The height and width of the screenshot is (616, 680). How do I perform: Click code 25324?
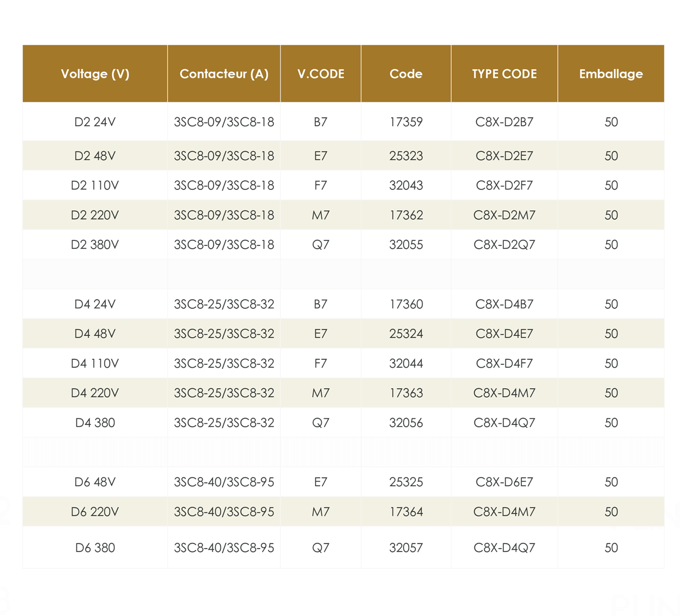(406, 334)
